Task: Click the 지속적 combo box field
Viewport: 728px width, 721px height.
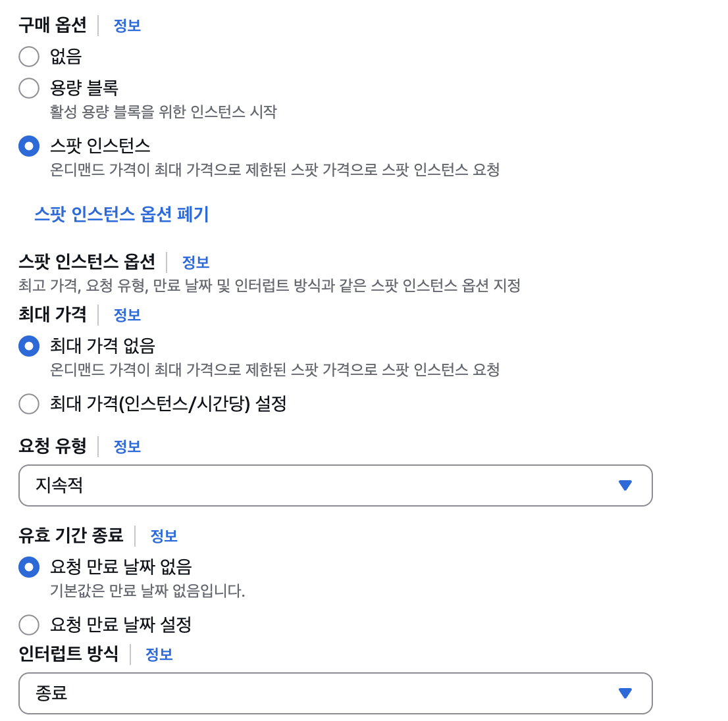Action: point(263,485)
